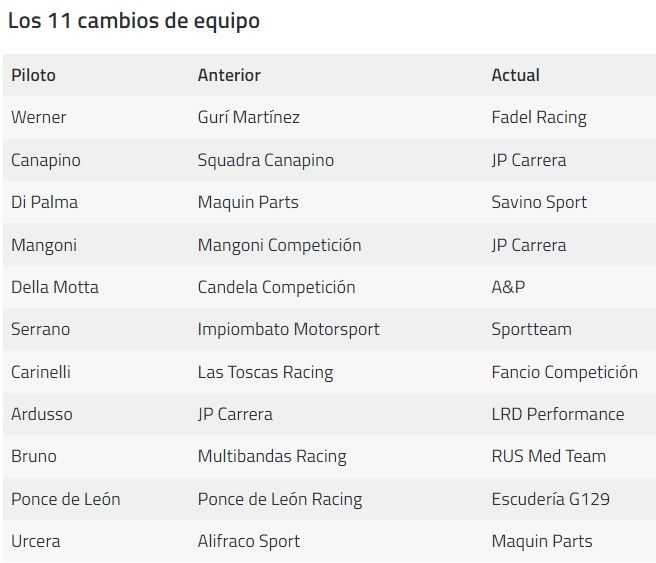Select the Di Palma pilot cell
The width and height of the screenshot is (656, 563).
(x=44, y=202)
